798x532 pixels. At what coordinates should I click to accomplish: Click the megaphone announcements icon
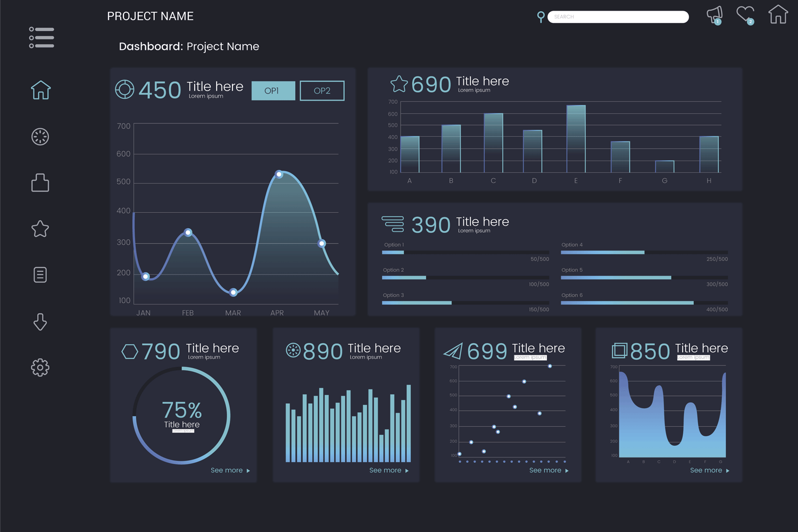(714, 15)
